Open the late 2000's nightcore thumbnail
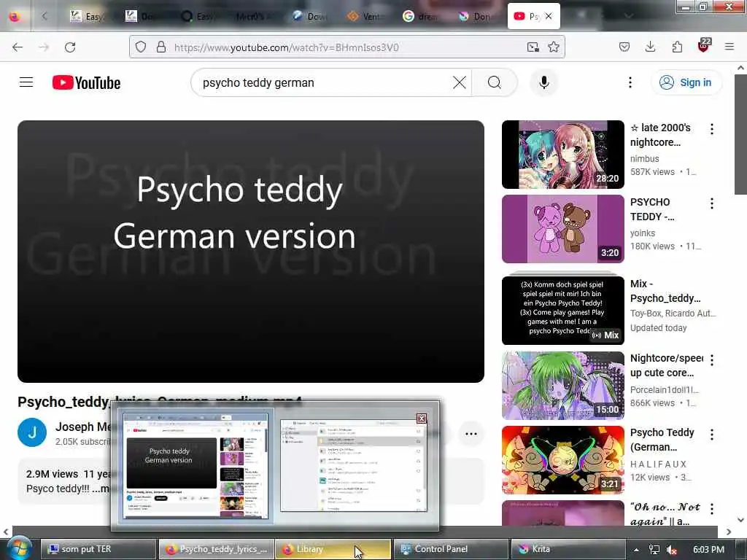 (x=562, y=155)
